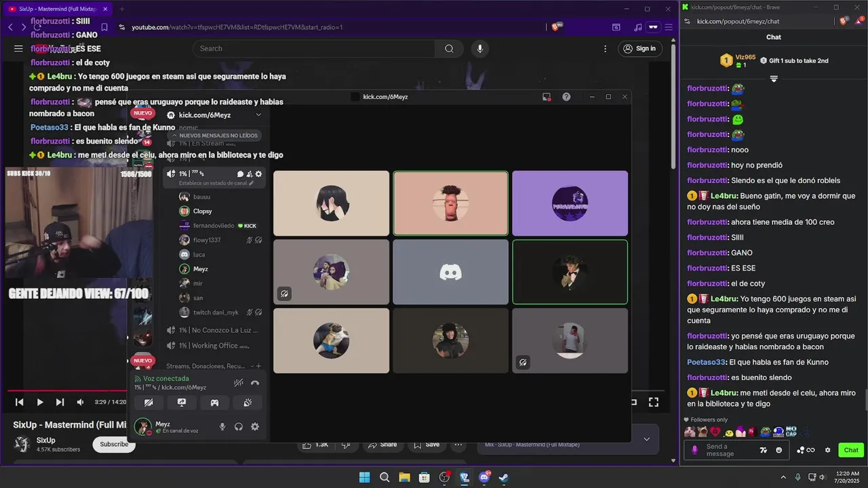
Task: Disconnect from Discord voice channel
Action: coord(255,383)
